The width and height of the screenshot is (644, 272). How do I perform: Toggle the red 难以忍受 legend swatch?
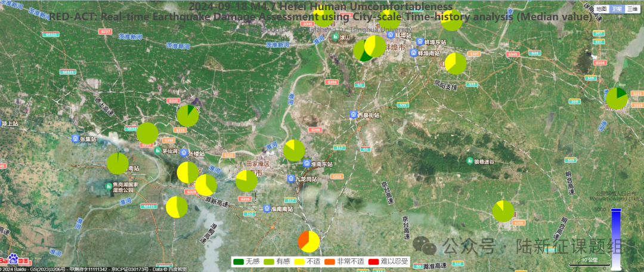tap(373, 261)
